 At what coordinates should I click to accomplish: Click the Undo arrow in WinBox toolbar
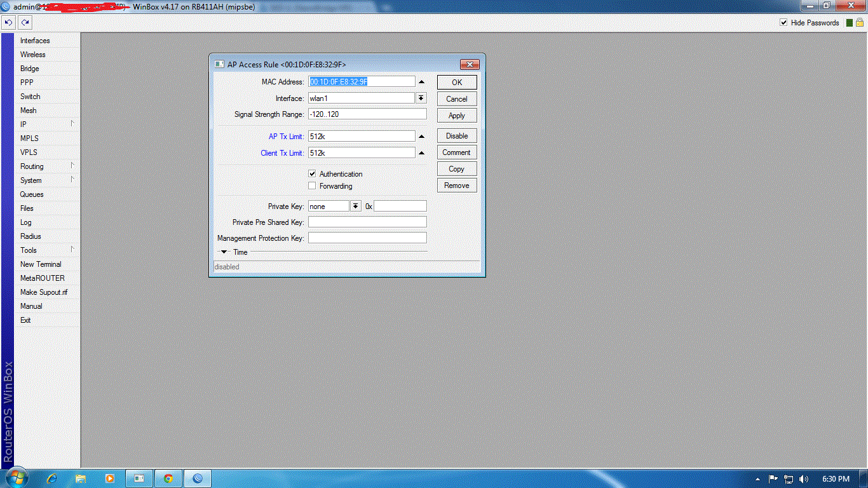[9, 23]
